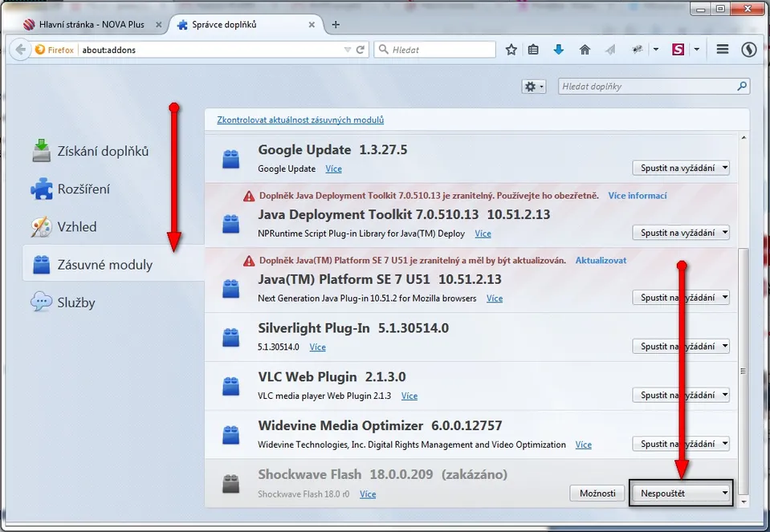Viewport: 770px width, 532px height.
Task: Click the paper plane send icon
Action: click(610, 50)
